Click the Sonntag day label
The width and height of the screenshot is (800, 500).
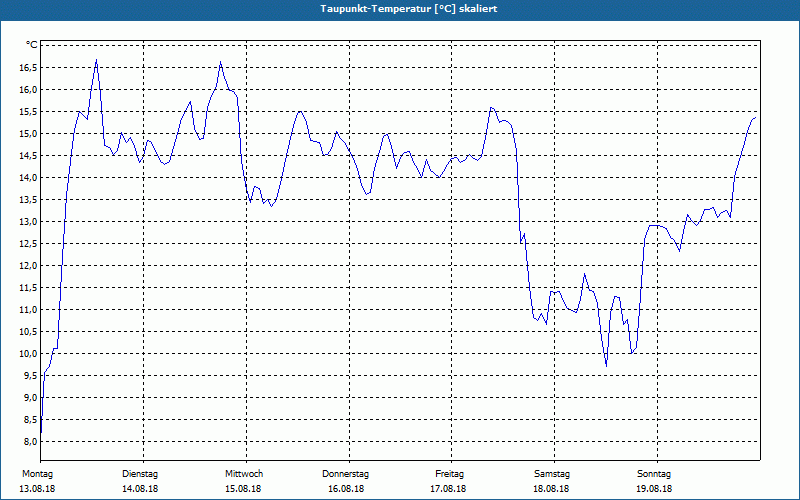pos(654,474)
